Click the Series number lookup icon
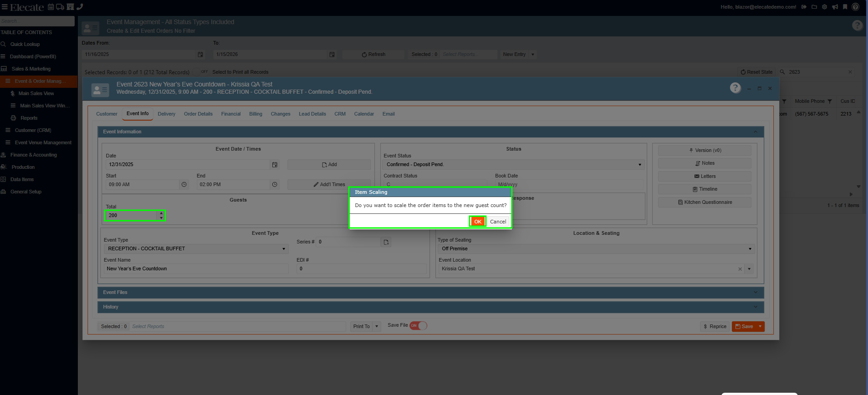Viewport: 868px width, 395px height. [386, 242]
